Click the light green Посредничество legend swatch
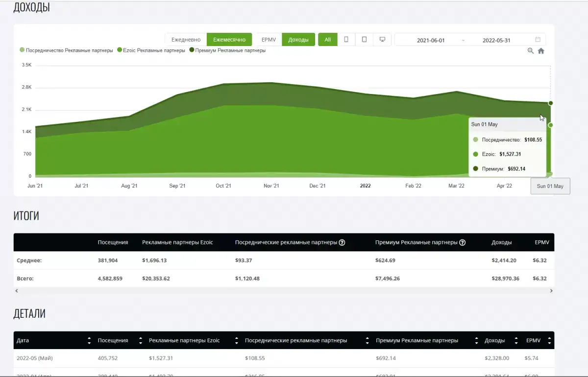588x377 pixels. tap(22, 50)
